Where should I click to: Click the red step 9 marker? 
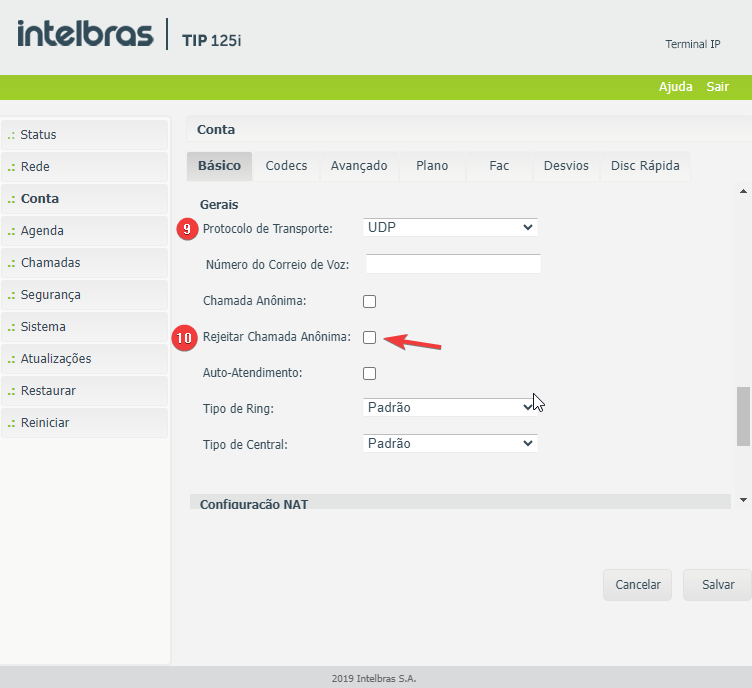[x=187, y=229]
